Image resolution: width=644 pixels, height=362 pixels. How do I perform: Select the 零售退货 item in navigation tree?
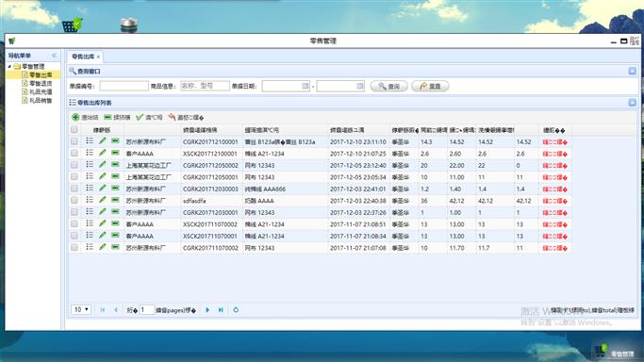[41, 83]
